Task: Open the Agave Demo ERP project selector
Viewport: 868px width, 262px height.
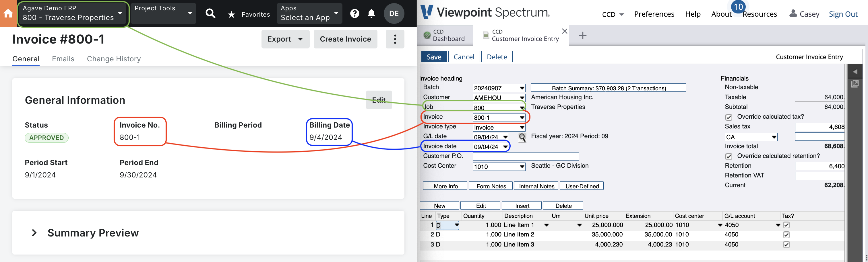Action: (73, 13)
